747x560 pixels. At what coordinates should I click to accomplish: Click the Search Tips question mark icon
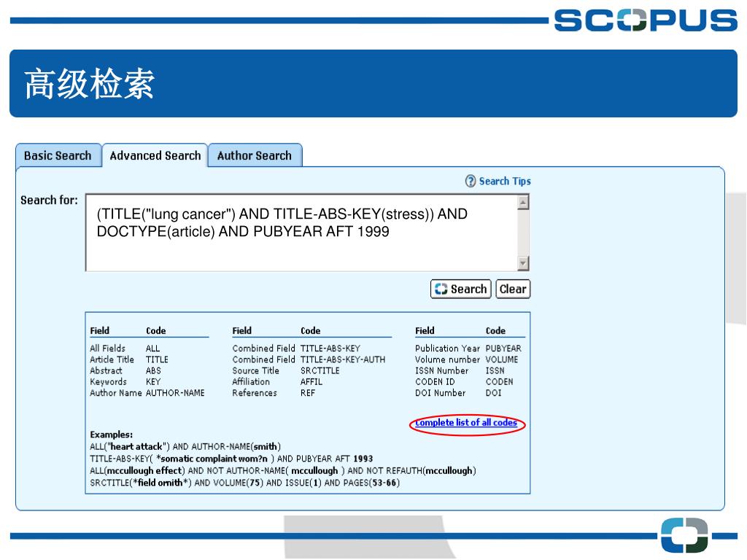click(471, 181)
